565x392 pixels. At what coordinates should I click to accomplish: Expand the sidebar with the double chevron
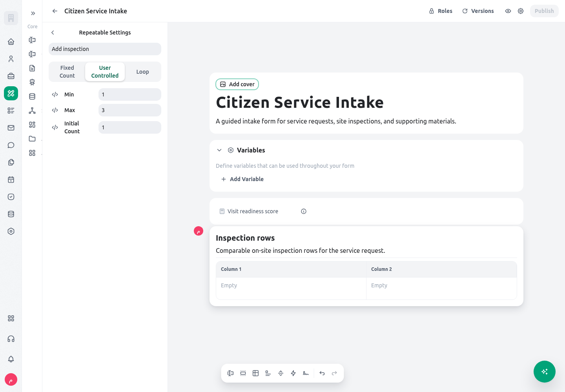point(33,13)
